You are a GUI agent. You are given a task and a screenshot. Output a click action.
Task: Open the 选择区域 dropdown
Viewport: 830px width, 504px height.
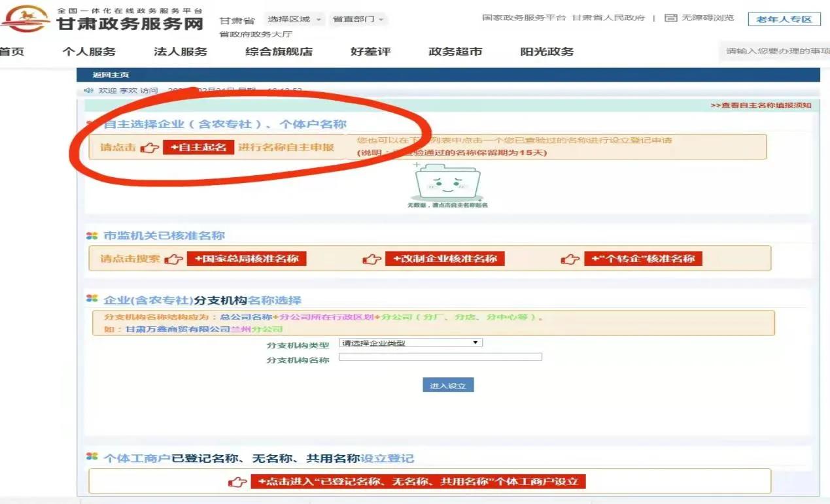coord(290,18)
